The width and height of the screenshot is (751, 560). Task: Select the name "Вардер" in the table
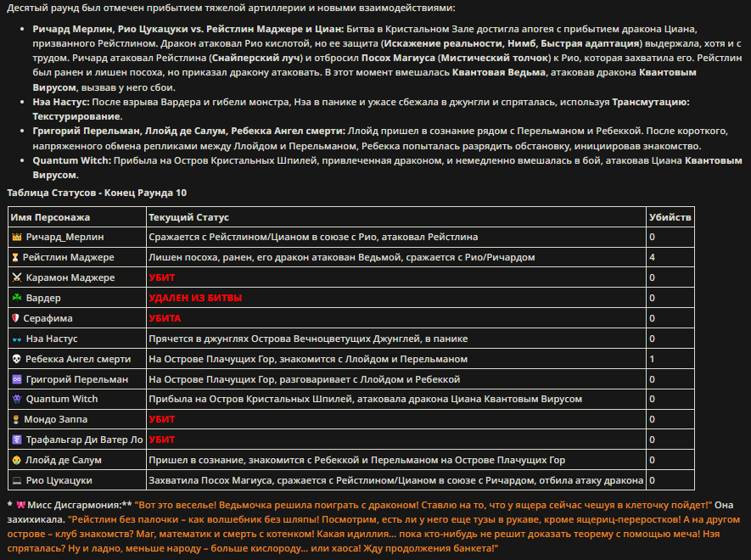43,298
